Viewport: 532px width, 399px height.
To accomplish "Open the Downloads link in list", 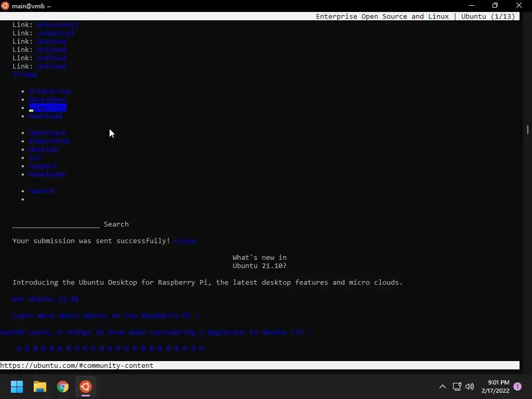I will point(47,175).
